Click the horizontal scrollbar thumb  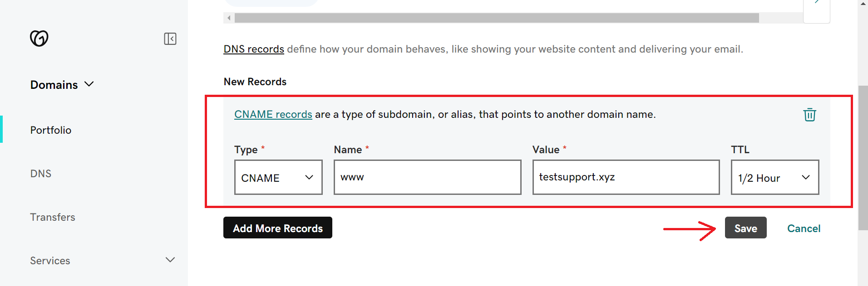point(497,18)
